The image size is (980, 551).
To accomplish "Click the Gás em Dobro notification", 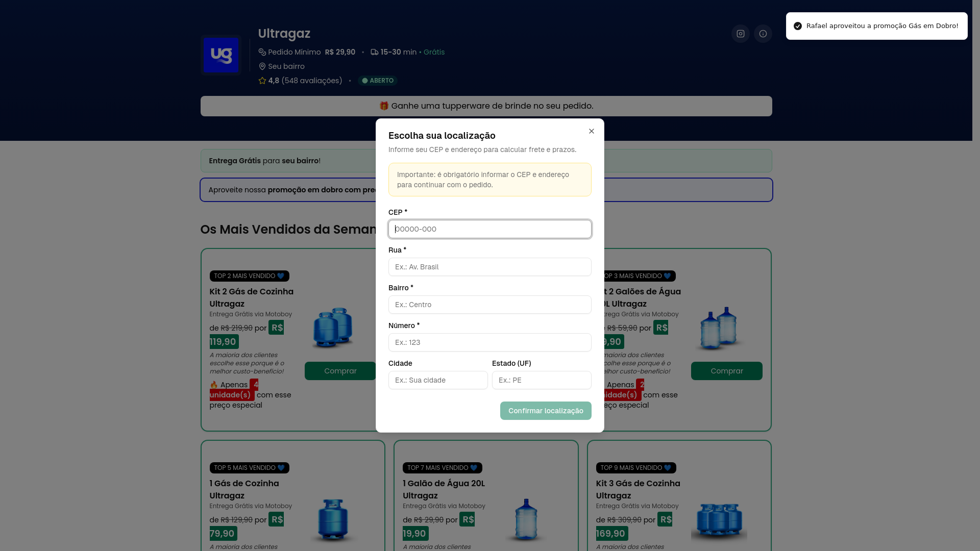I will point(876,26).
